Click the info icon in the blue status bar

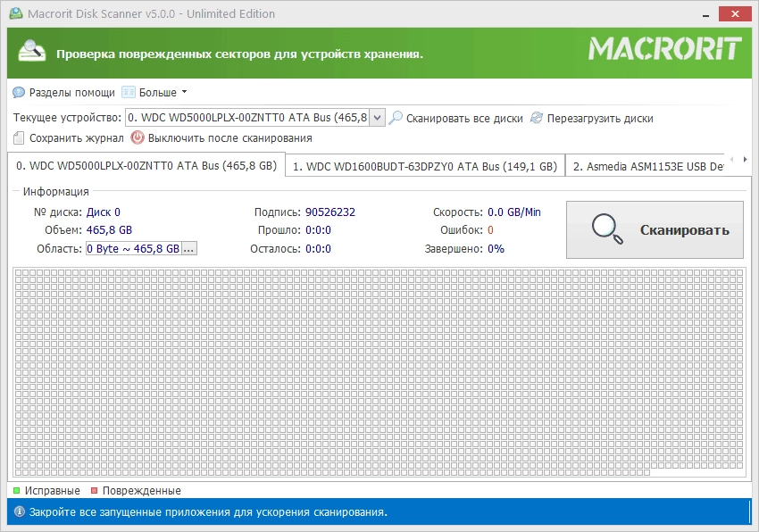[20, 511]
